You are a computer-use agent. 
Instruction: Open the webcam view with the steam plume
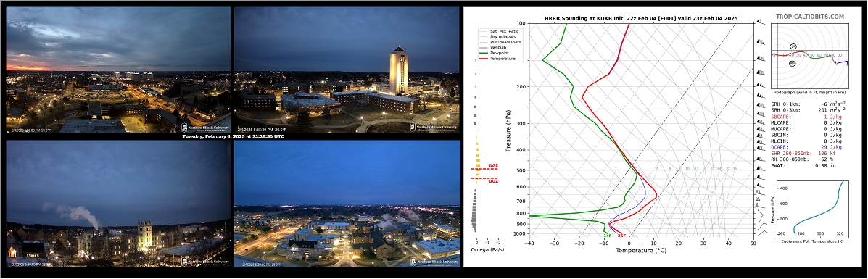[118, 203]
